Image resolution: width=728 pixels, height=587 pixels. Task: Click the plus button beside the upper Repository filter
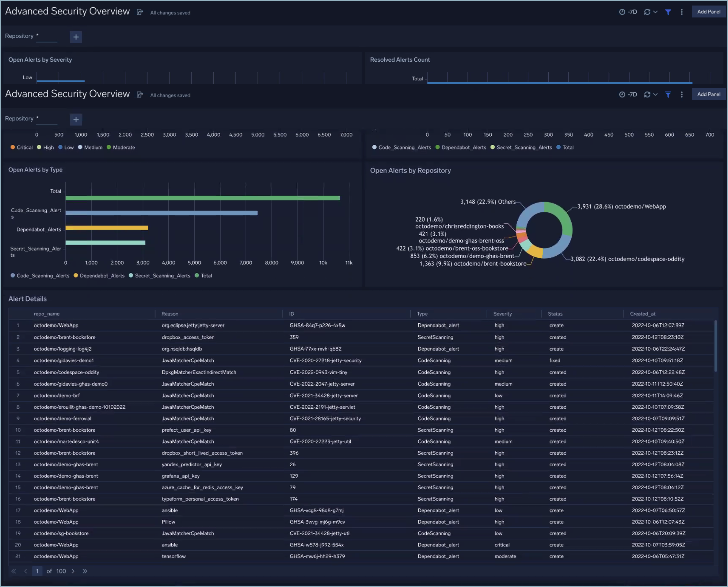76,37
